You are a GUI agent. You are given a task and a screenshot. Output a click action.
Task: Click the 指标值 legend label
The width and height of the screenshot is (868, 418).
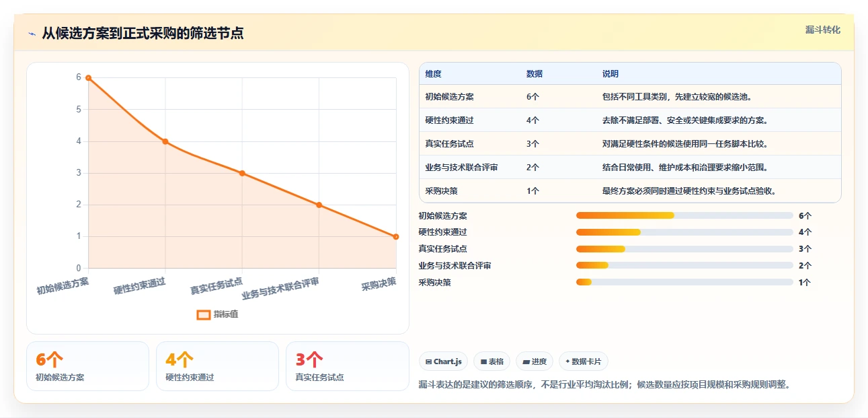226,314
